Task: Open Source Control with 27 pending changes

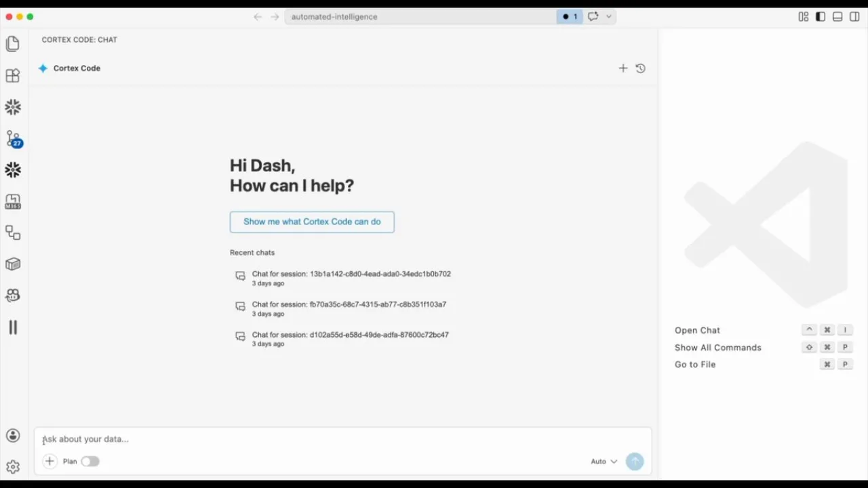Action: point(13,140)
